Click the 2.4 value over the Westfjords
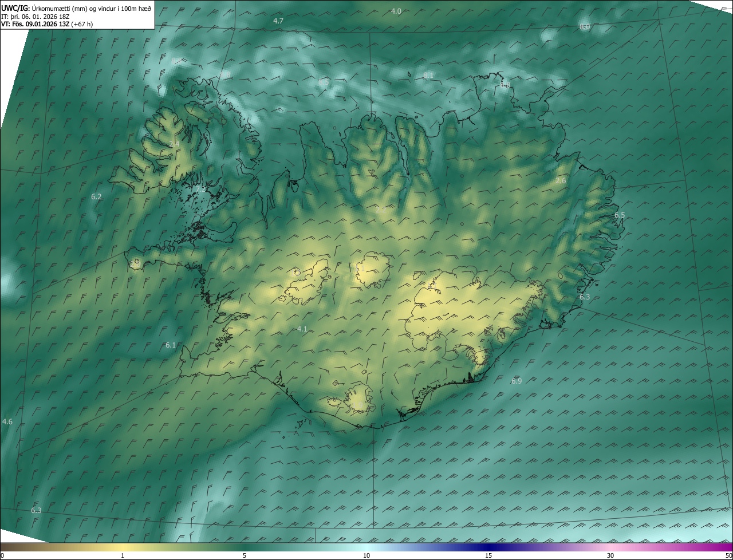Image resolution: width=733 pixels, height=560 pixels. (x=175, y=144)
